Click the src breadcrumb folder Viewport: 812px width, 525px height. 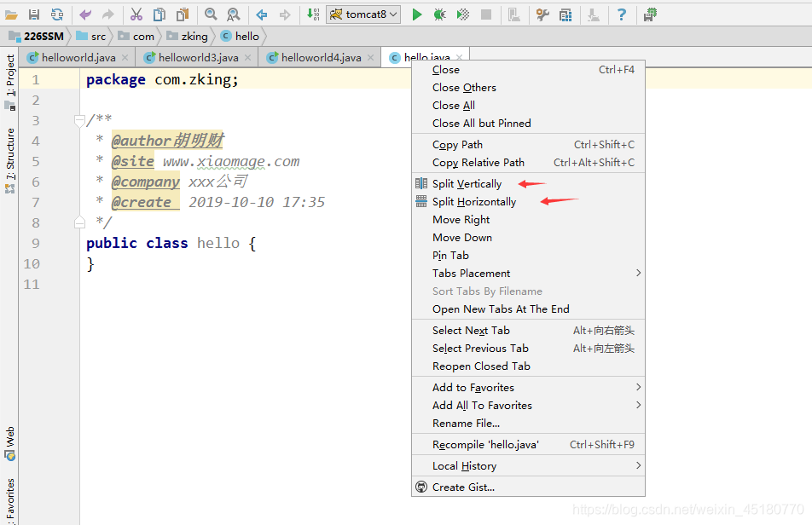point(91,36)
